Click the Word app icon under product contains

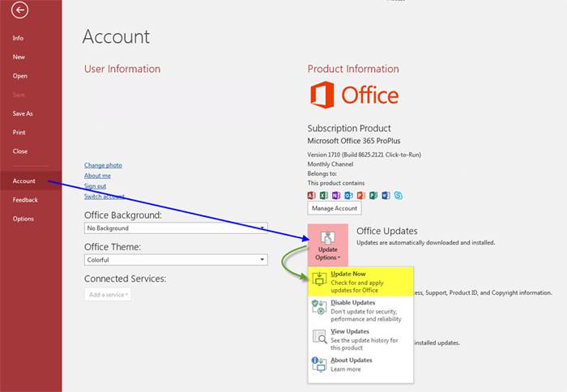pyautogui.click(x=386, y=196)
